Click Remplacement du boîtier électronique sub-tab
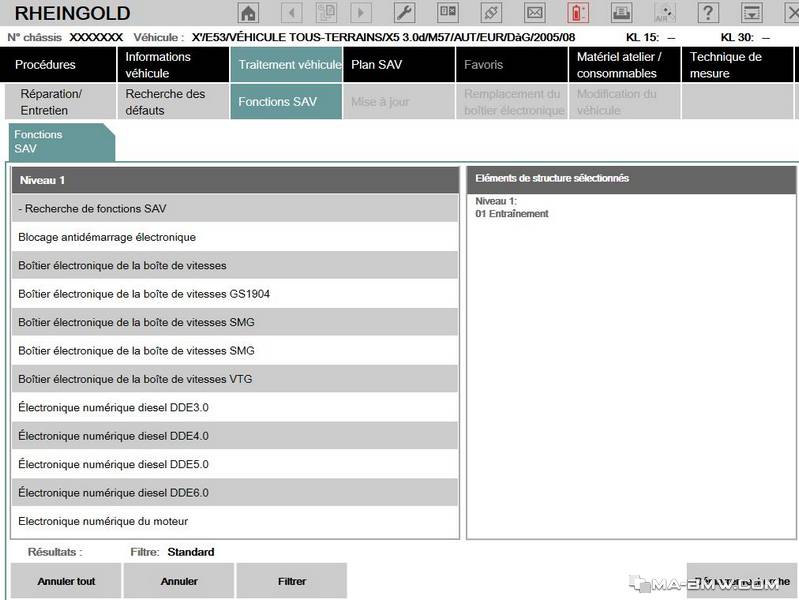Image resolution: width=799 pixels, height=600 pixels. click(512, 102)
